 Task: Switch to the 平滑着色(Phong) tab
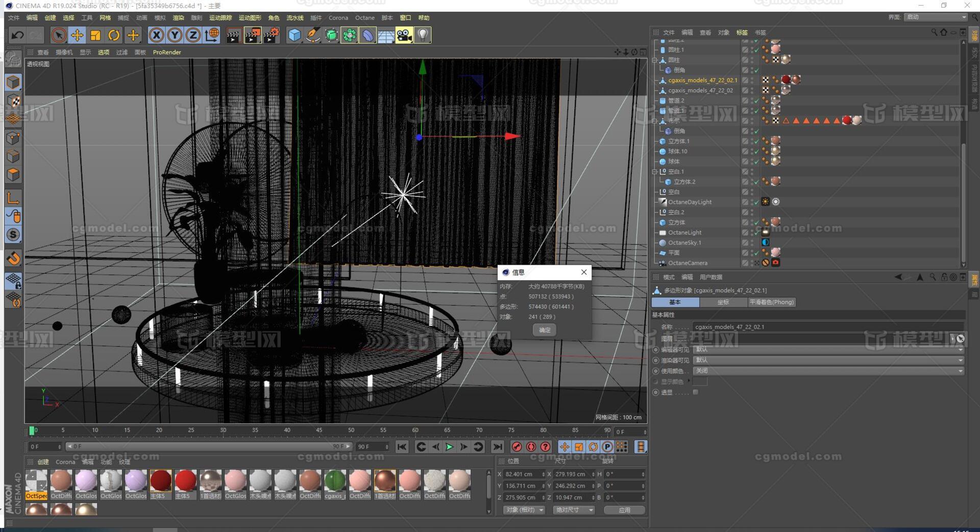point(771,302)
